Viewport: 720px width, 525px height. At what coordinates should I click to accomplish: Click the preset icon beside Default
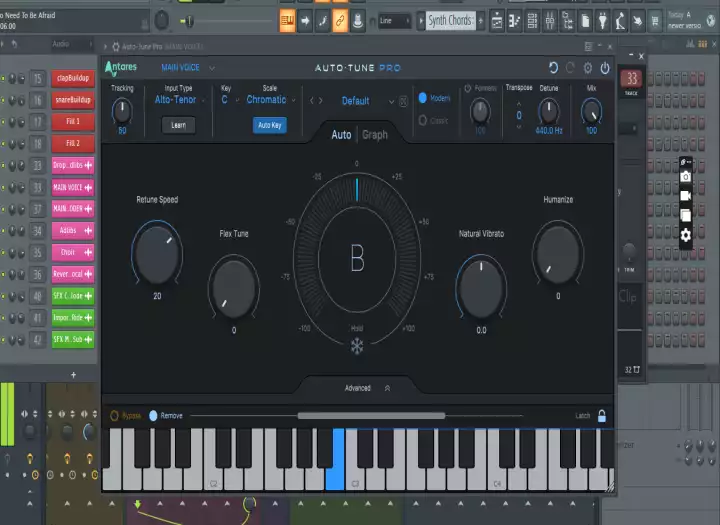coord(403,102)
